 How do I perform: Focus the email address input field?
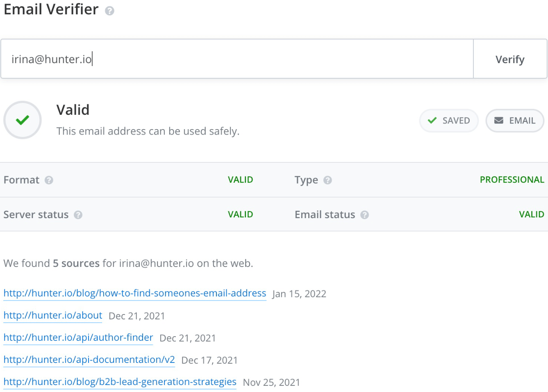tap(237, 59)
